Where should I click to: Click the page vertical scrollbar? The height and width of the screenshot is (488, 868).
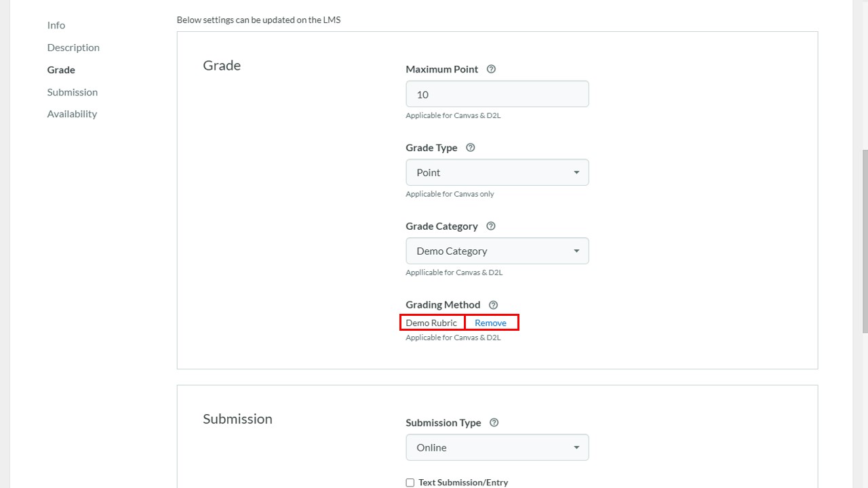(865, 241)
